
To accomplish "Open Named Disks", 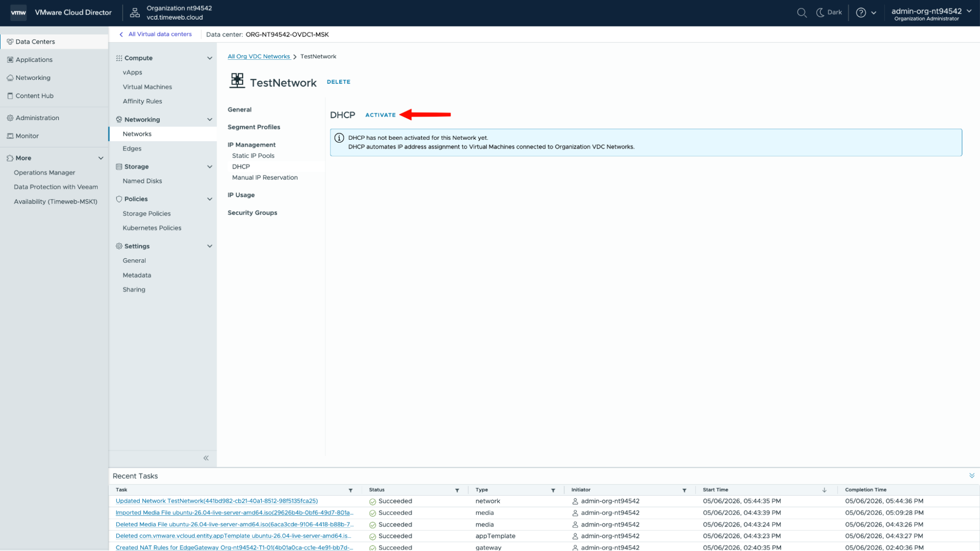I will click(x=142, y=181).
